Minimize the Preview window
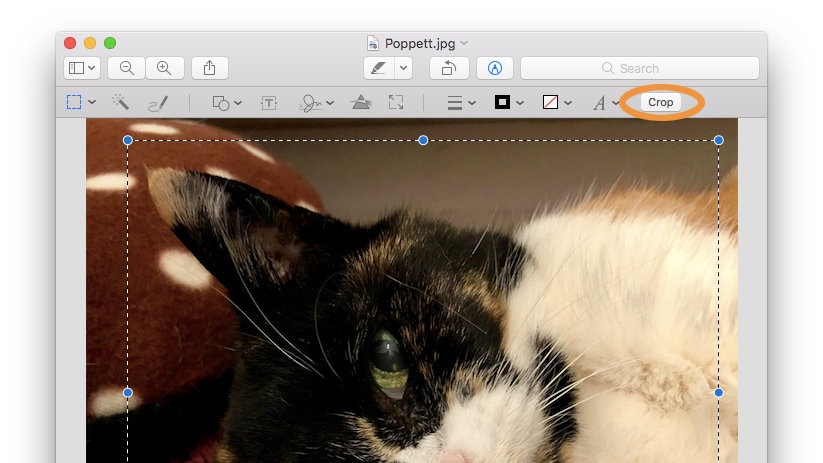Viewport: 823px width, 463px height. point(90,43)
